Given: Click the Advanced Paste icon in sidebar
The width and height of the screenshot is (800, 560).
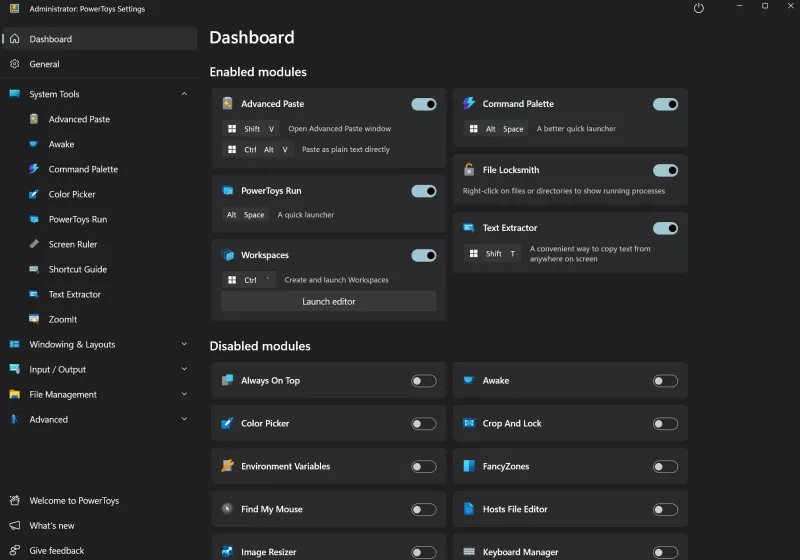Looking at the screenshot, I should (x=34, y=119).
